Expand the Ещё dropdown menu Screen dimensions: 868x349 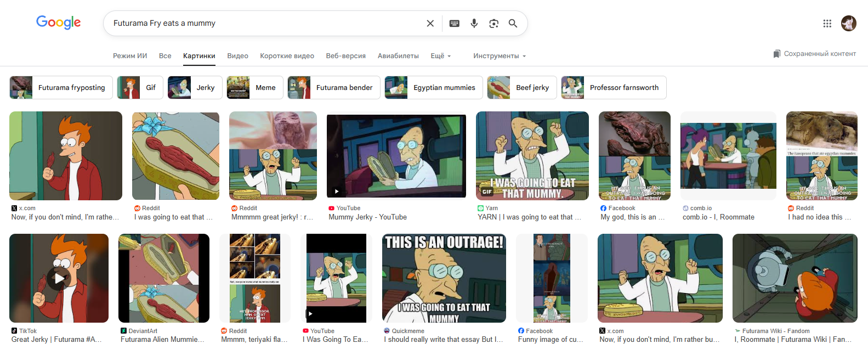[440, 56]
